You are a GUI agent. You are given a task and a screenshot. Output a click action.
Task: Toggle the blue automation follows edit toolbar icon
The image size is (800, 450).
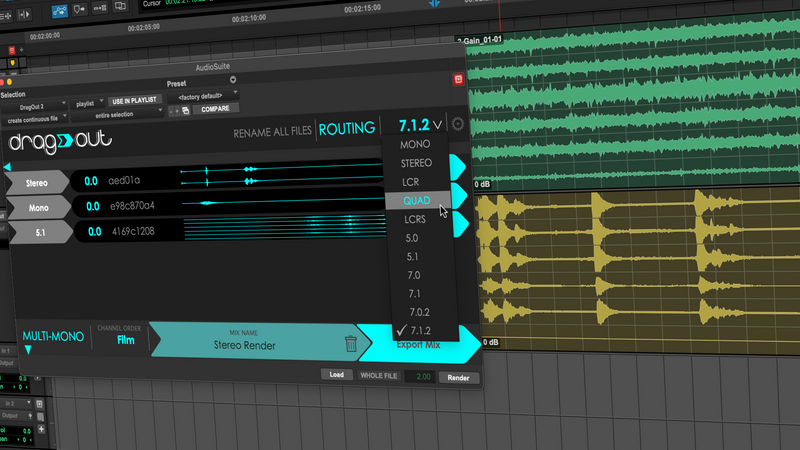point(60,11)
